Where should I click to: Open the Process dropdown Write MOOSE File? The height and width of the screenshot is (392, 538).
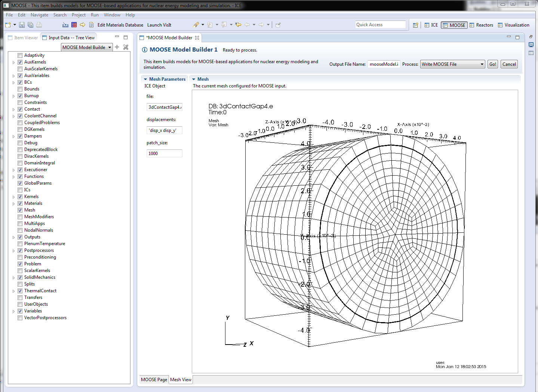click(x=452, y=64)
